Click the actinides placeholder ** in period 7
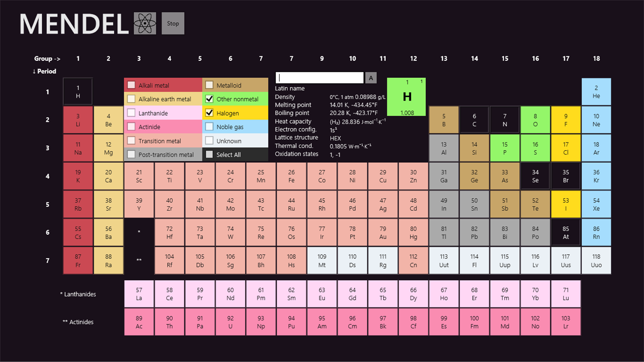The height and width of the screenshot is (362, 644). point(139,261)
